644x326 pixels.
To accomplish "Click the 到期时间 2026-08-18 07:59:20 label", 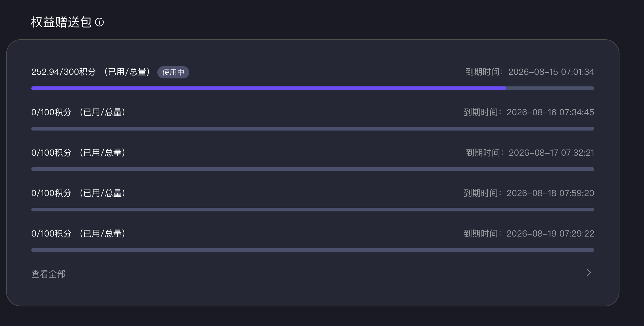I will pos(529,193).
